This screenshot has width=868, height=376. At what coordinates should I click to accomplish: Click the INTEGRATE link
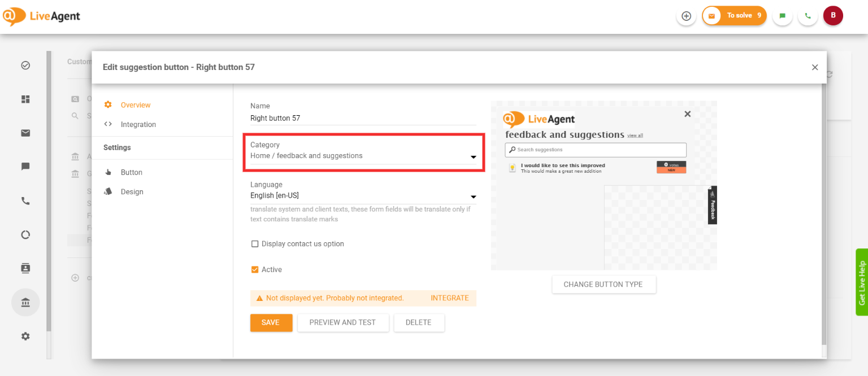(449, 298)
